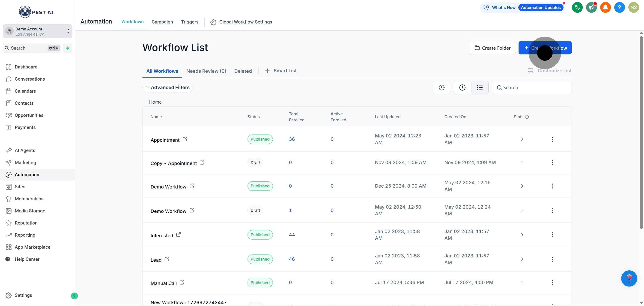
Task: Open Manual Call workflow external link icon
Action: [x=182, y=282]
